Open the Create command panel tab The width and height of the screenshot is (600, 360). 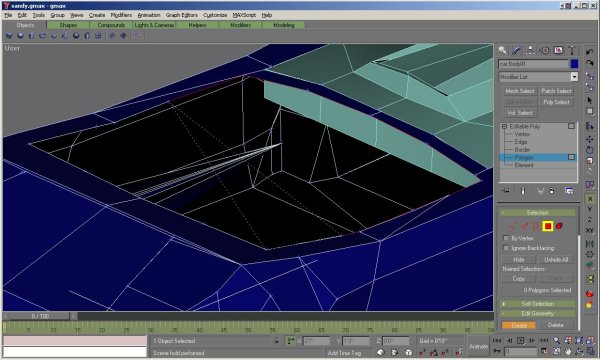(502, 50)
